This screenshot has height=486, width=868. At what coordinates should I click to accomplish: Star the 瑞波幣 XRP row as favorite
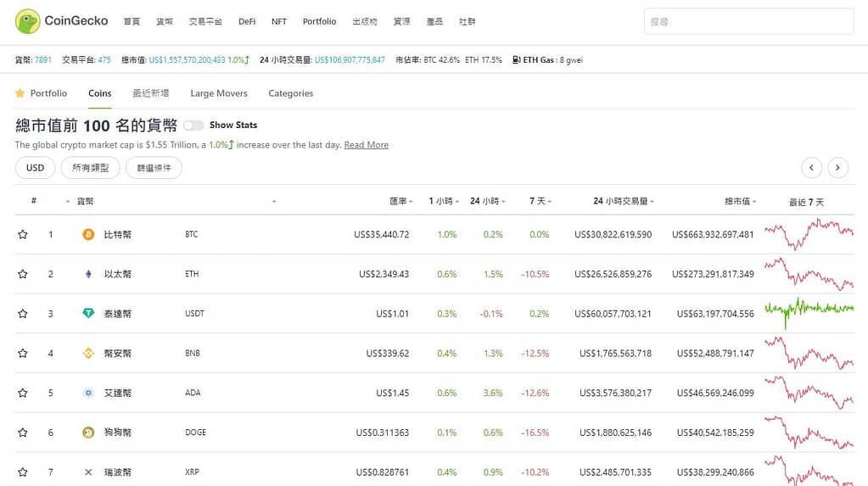point(23,472)
